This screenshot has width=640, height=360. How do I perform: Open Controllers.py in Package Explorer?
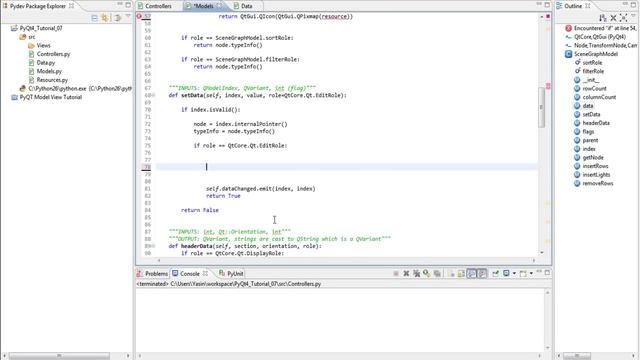[53, 54]
